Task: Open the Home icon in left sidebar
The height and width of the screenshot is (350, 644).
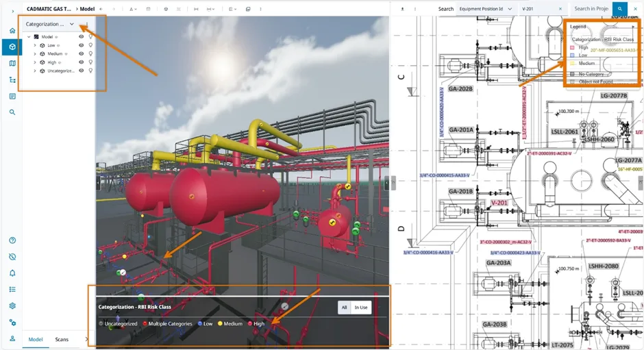Action: pos(12,31)
